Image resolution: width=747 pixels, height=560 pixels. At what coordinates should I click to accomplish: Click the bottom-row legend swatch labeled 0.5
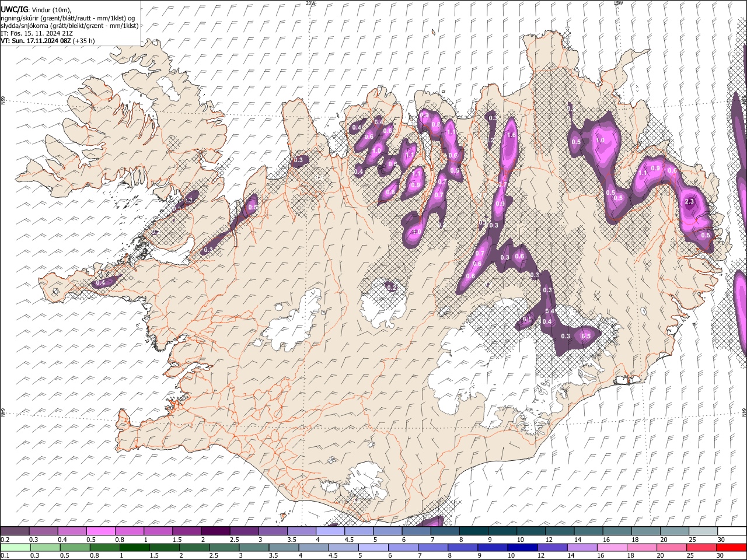75,547
